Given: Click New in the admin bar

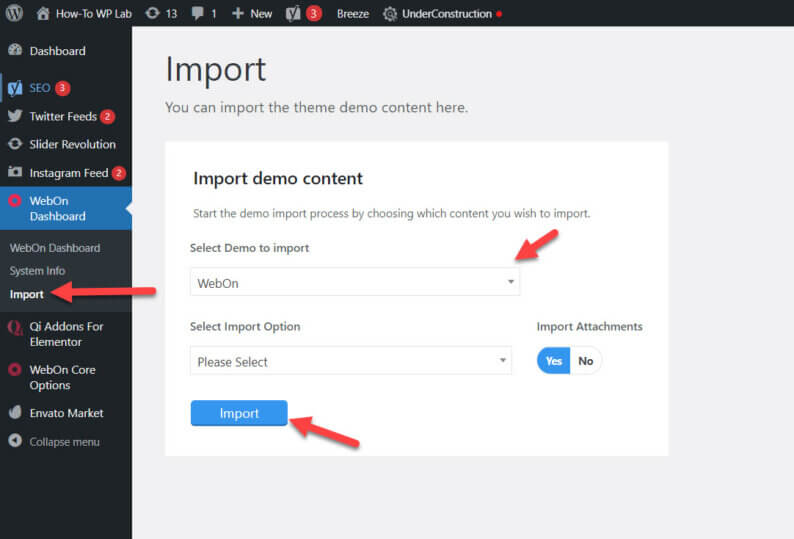Looking at the screenshot, I should pos(261,14).
